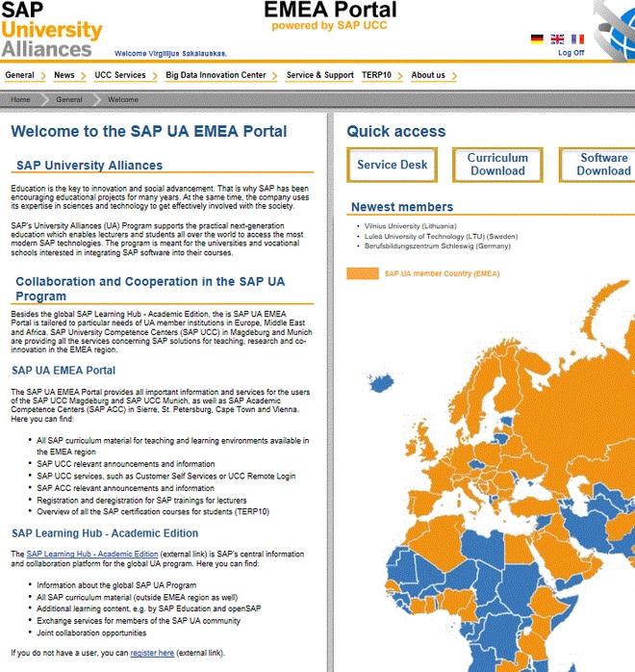Select Berufsbildungszentrum Schleswig (Germany) entry
Viewport: 635px width, 672px height.
(x=437, y=246)
